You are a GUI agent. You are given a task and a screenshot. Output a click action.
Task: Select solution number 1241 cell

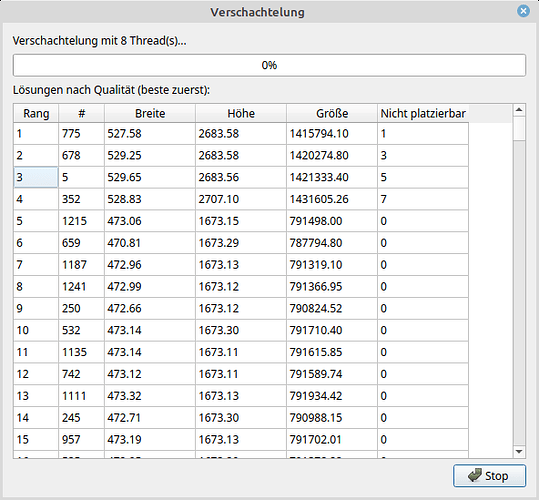[81, 287]
